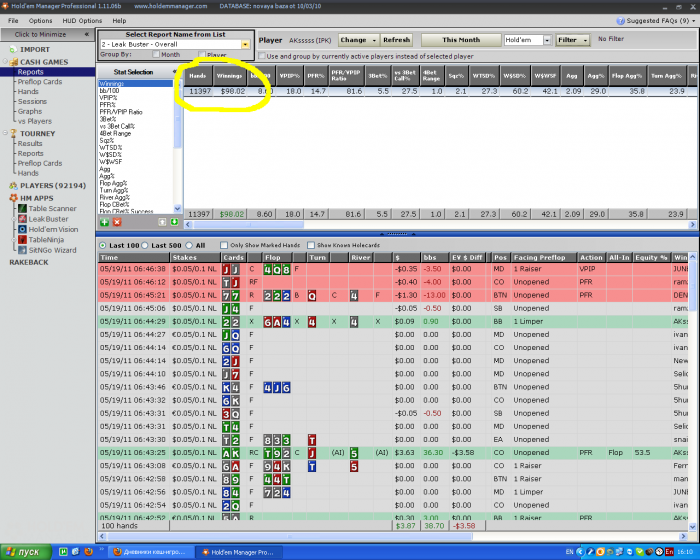Remove stat with red X icon
Image resolution: width=700 pixels, height=560 pixels.
pyautogui.click(x=117, y=222)
